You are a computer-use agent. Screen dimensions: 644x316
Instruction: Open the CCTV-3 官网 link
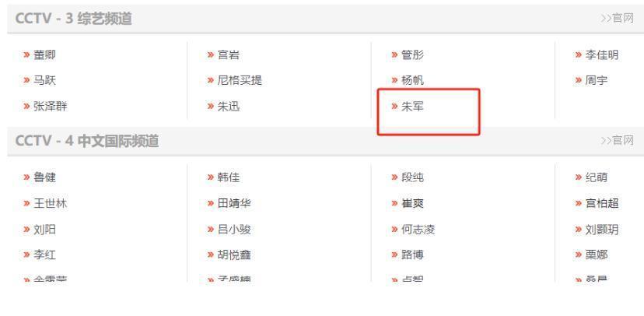[618, 18]
